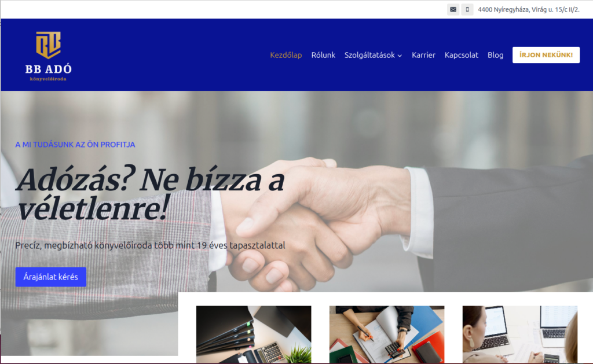Expand the Szolgáltatások dropdown chevron
Screen dimensions: 593x364
[x=400, y=56]
